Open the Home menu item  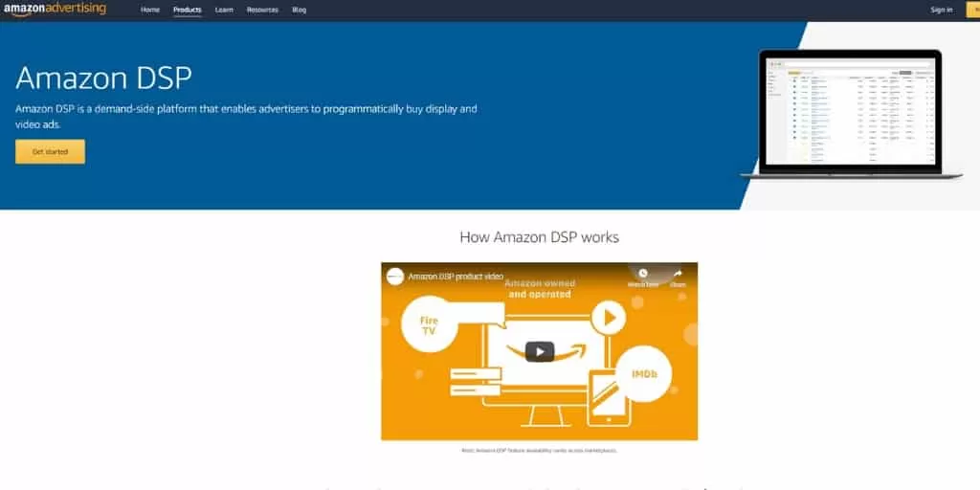150,10
